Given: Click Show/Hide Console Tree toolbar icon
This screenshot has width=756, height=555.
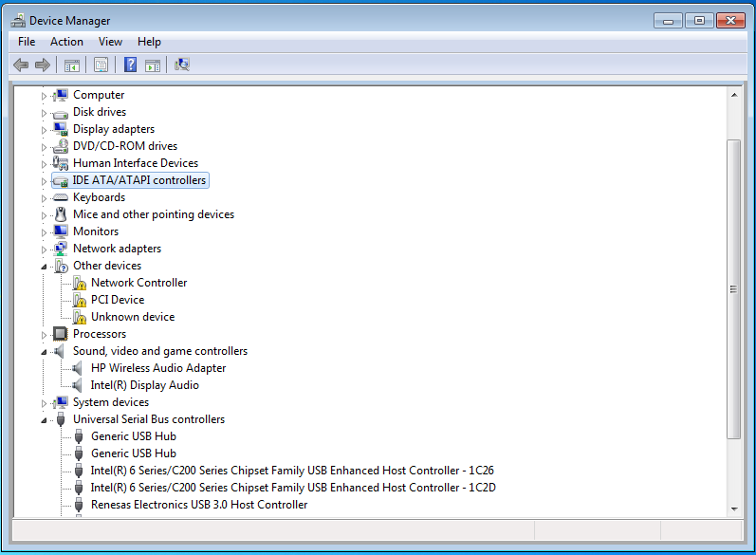Looking at the screenshot, I should pyautogui.click(x=72, y=65).
